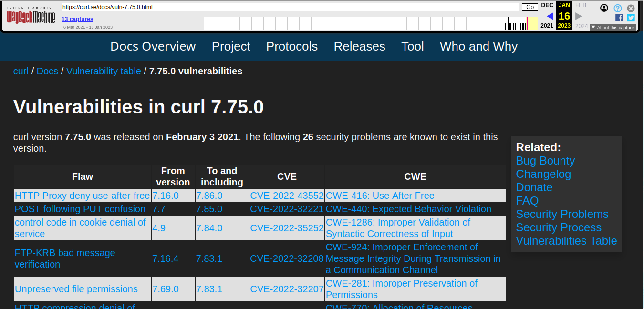Click To and including 7.84.0 link

(209, 228)
